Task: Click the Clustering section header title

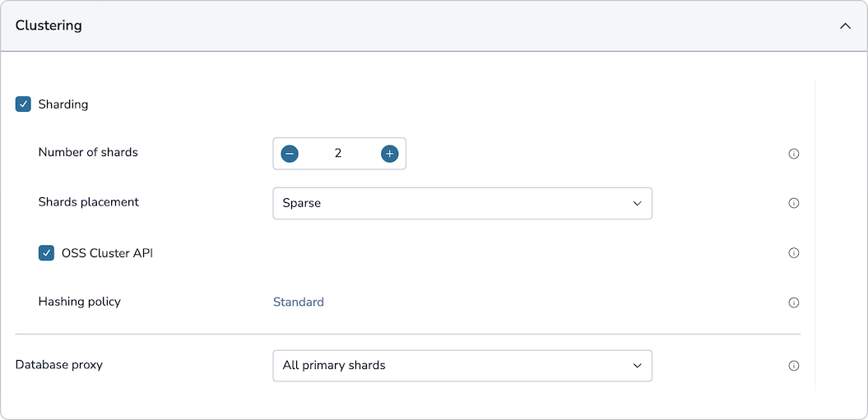Action: 49,25
